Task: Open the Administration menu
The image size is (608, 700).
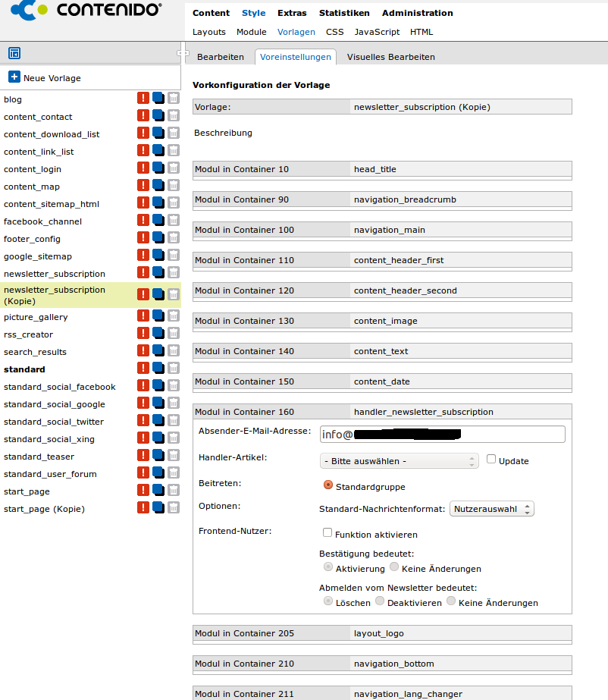Action: [x=417, y=13]
